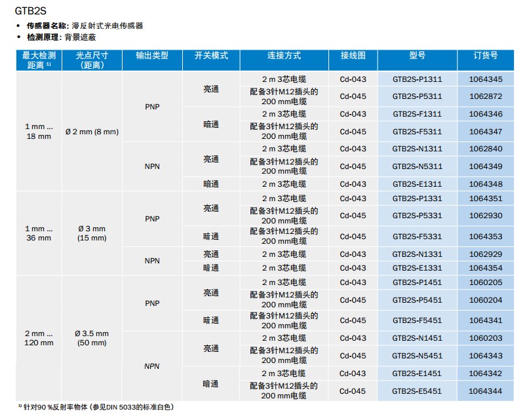Click the footnote about DIN 5033
Image resolution: width=527 pixels, height=420 pixels.
(96, 408)
